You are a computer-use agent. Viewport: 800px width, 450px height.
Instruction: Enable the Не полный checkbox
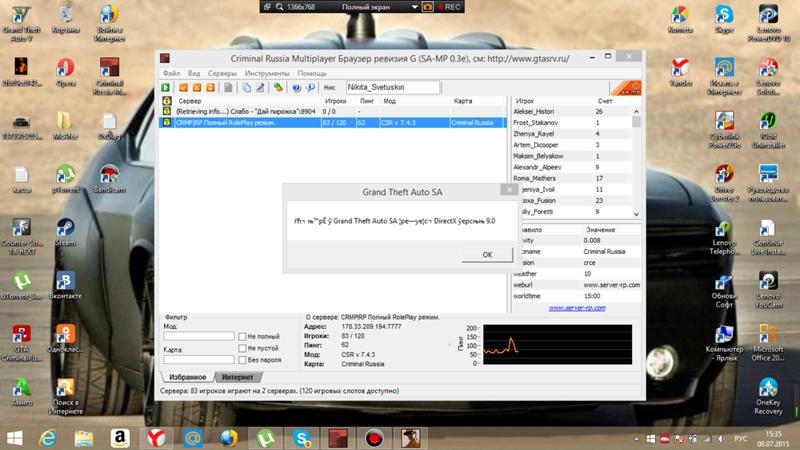(x=242, y=336)
